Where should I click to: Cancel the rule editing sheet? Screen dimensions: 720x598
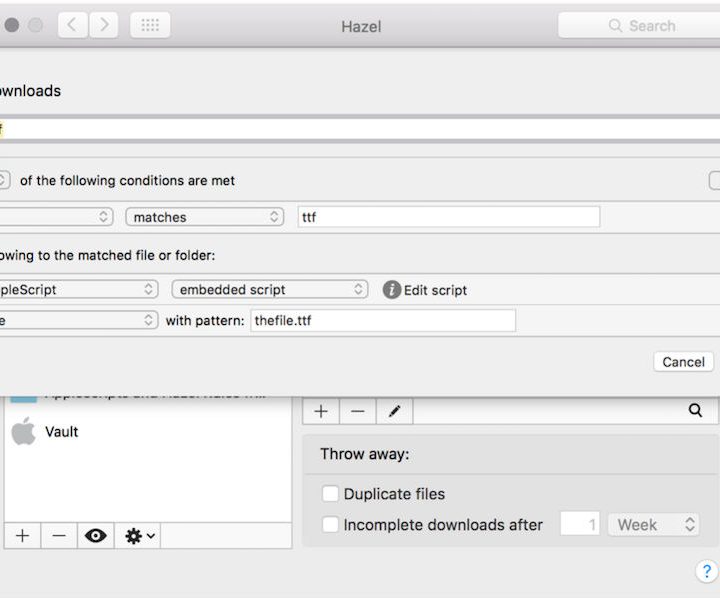[683, 362]
